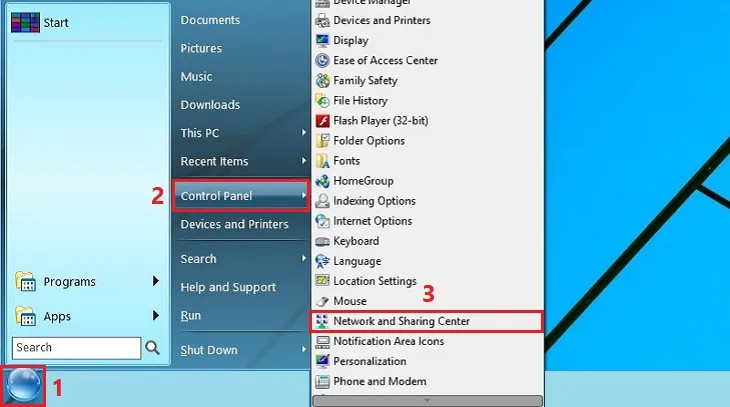This screenshot has width=730, height=407.
Task: Click the Ease of Access Center icon
Action: 322,61
